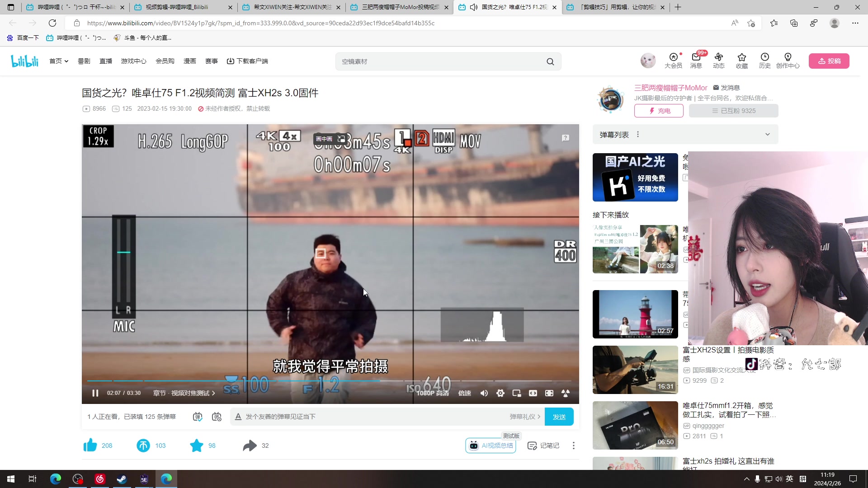
Task: Open 记笔记 note tool
Action: [x=543, y=446]
